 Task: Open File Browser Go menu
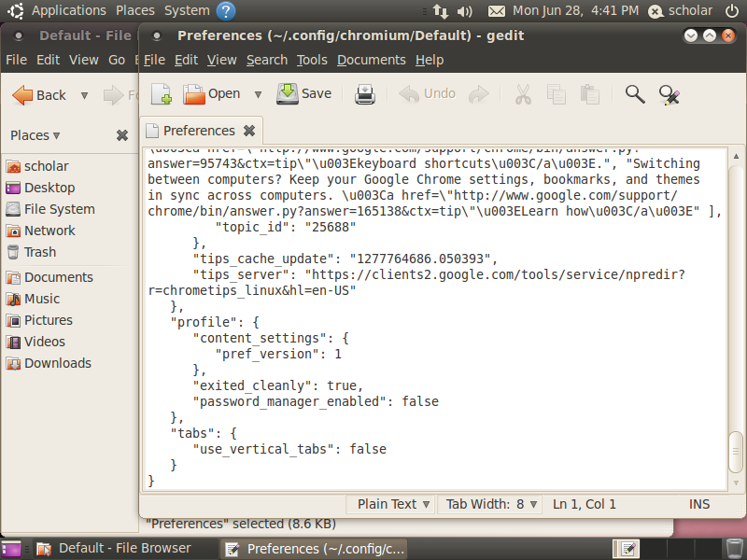[x=117, y=60]
